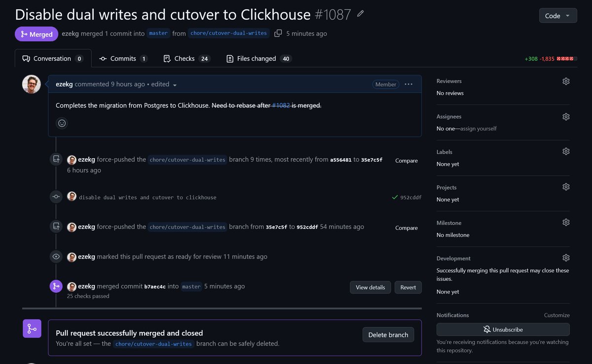Open the 'disable dual writes and cutover to clickhouse' commit

(148, 197)
